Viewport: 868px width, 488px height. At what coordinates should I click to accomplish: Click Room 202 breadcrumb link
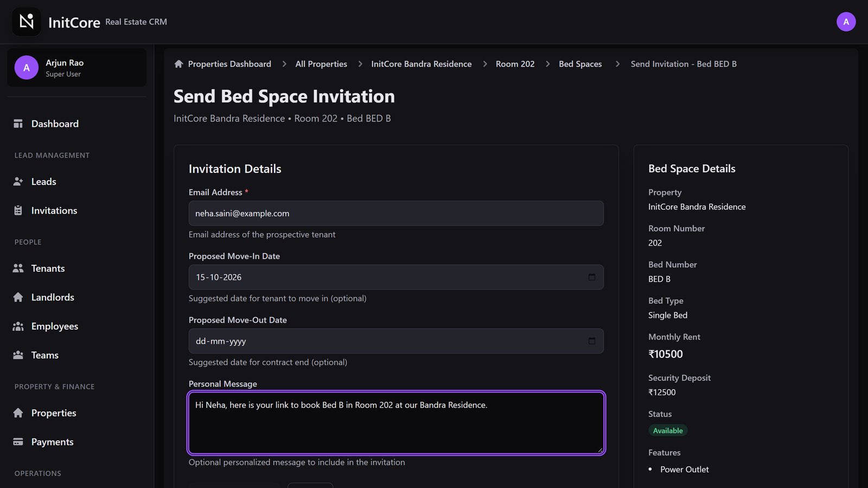515,64
